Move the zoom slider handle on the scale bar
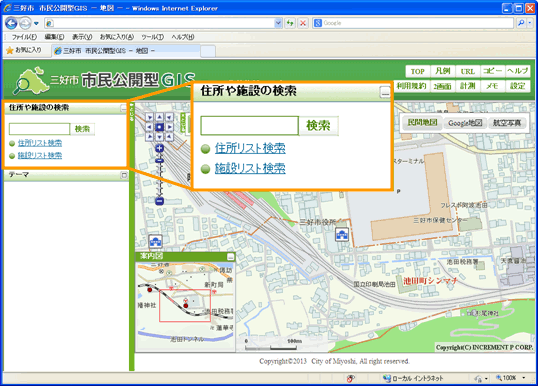This screenshot has width=540, height=388. click(159, 160)
